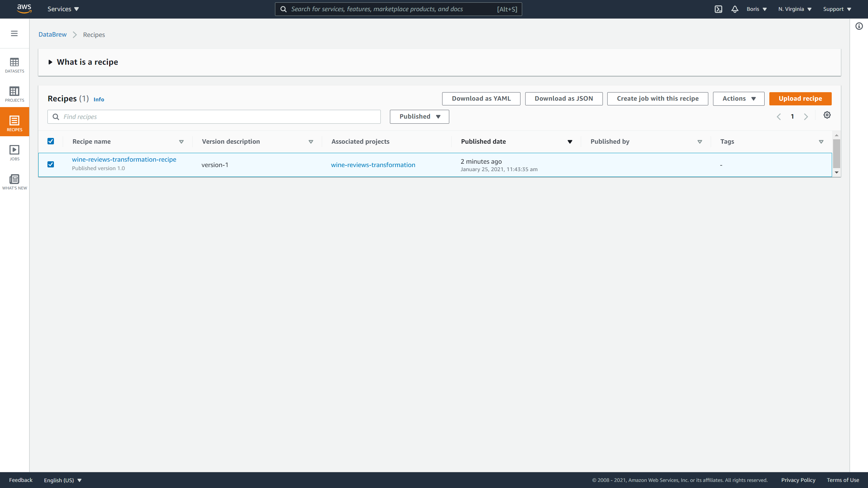Click Upload recipe button

(x=800, y=98)
